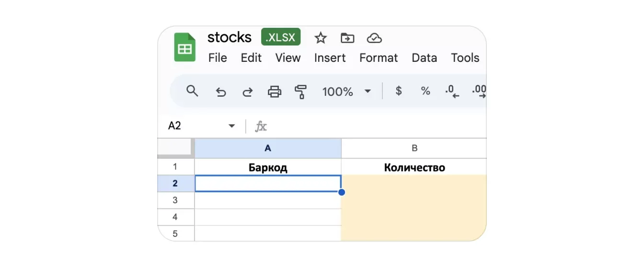The height and width of the screenshot is (267, 644).
Task: Expand the name box dropdown arrow
Action: pyautogui.click(x=232, y=126)
